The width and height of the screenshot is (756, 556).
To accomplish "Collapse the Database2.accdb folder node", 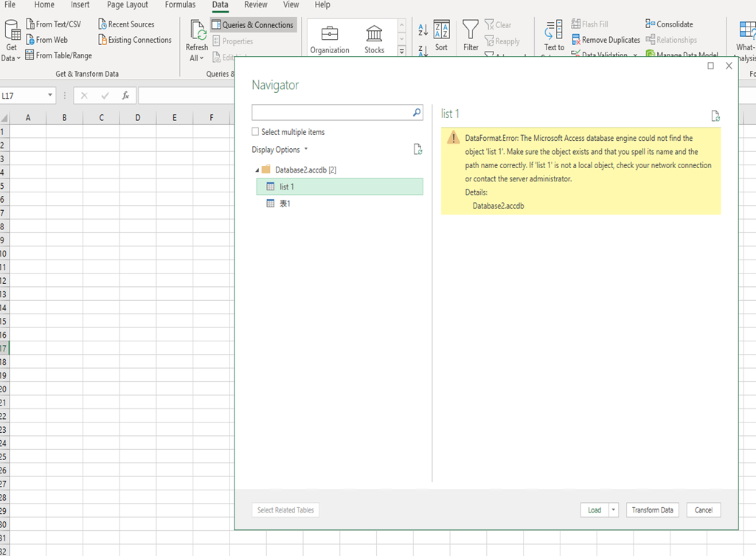I will (x=257, y=170).
